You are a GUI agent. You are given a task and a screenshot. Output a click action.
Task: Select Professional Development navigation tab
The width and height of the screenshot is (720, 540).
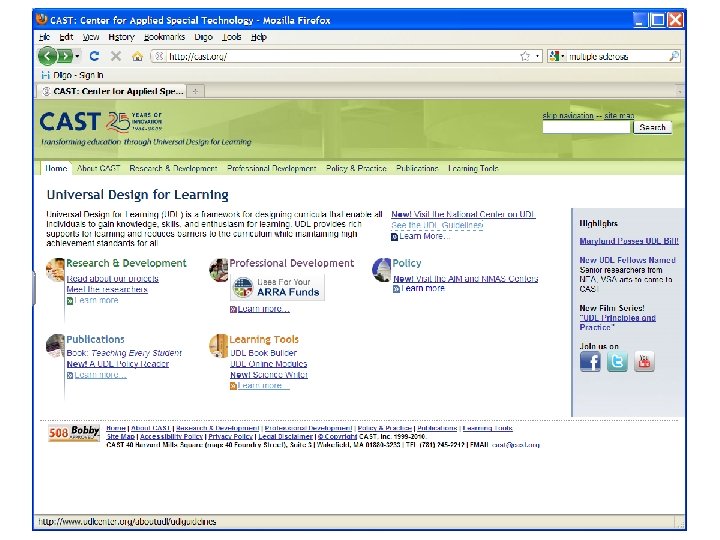[271, 168]
